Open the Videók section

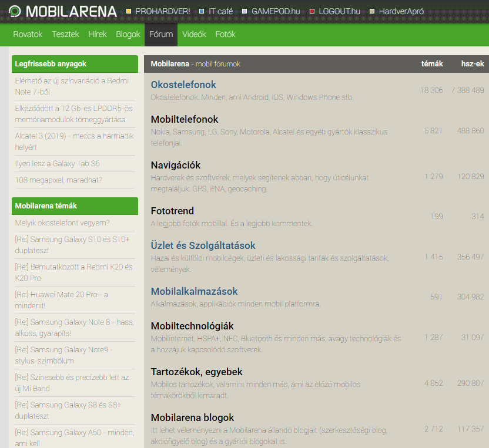tap(194, 34)
